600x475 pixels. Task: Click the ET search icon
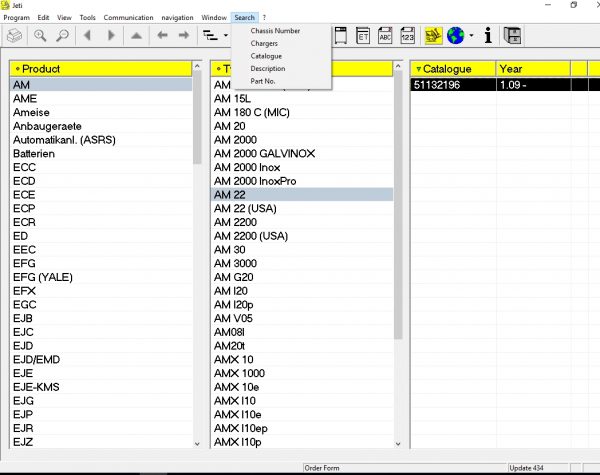(363, 36)
